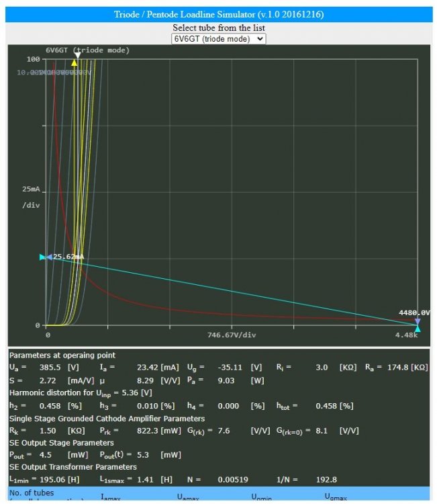This screenshot has width=437, height=504.
Task: Select the blue triangle below 4480.0V
Action: (418, 321)
